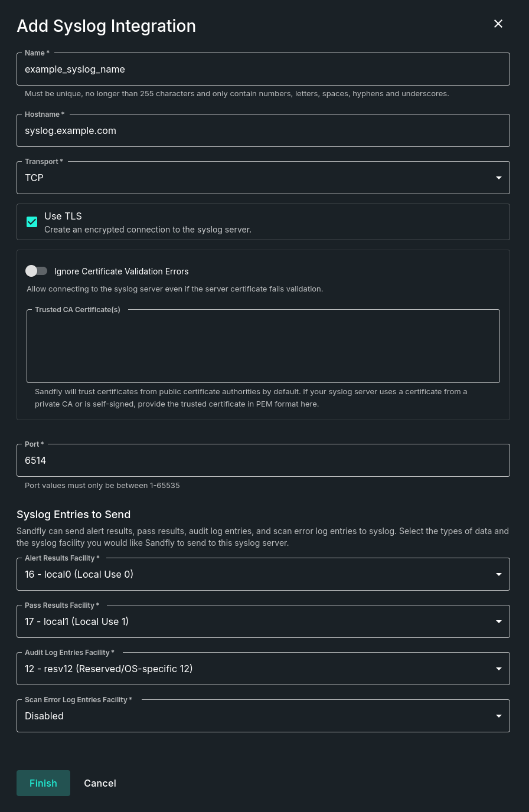Click the Scan Error Log Entries chevron icon
The width and height of the screenshot is (529, 812).
point(498,716)
